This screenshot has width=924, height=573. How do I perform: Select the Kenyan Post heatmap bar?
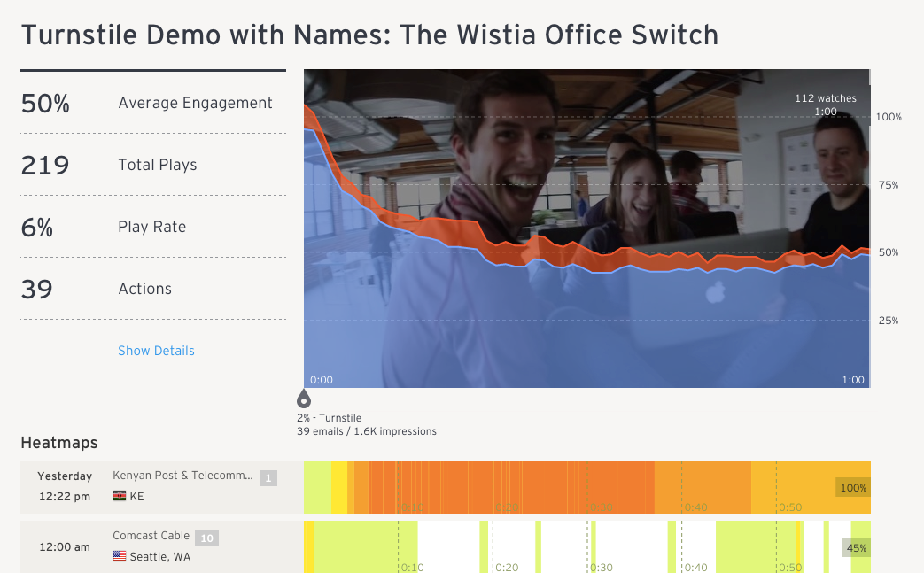pos(587,487)
